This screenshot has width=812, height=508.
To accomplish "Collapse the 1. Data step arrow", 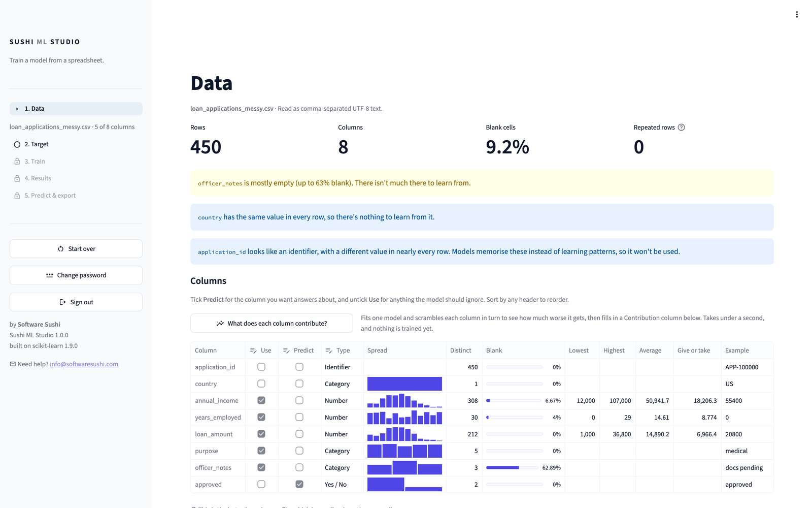I will tap(17, 109).
